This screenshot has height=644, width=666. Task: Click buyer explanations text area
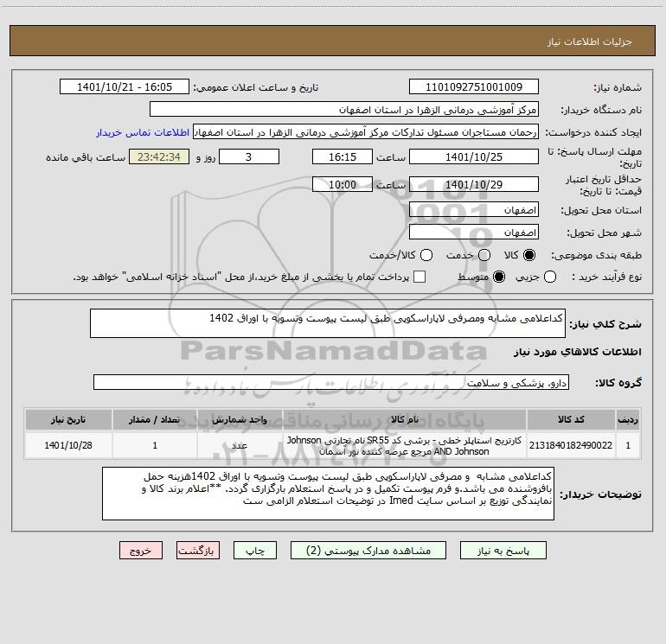pyautogui.click(x=328, y=494)
